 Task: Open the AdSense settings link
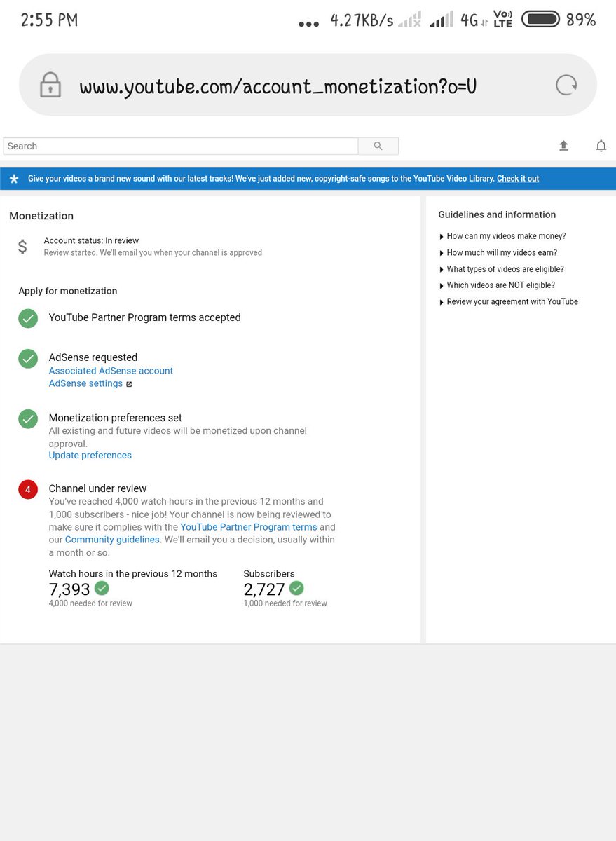coord(85,383)
